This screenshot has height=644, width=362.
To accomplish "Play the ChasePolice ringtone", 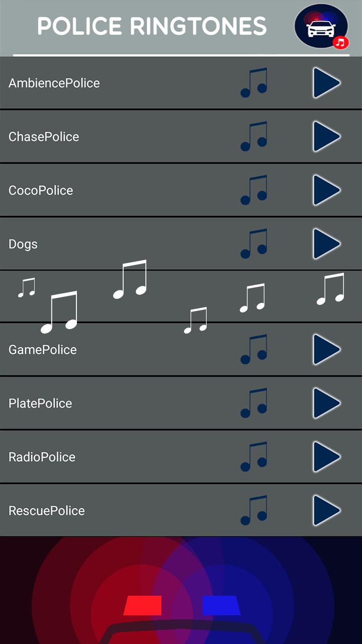I will coord(326,136).
